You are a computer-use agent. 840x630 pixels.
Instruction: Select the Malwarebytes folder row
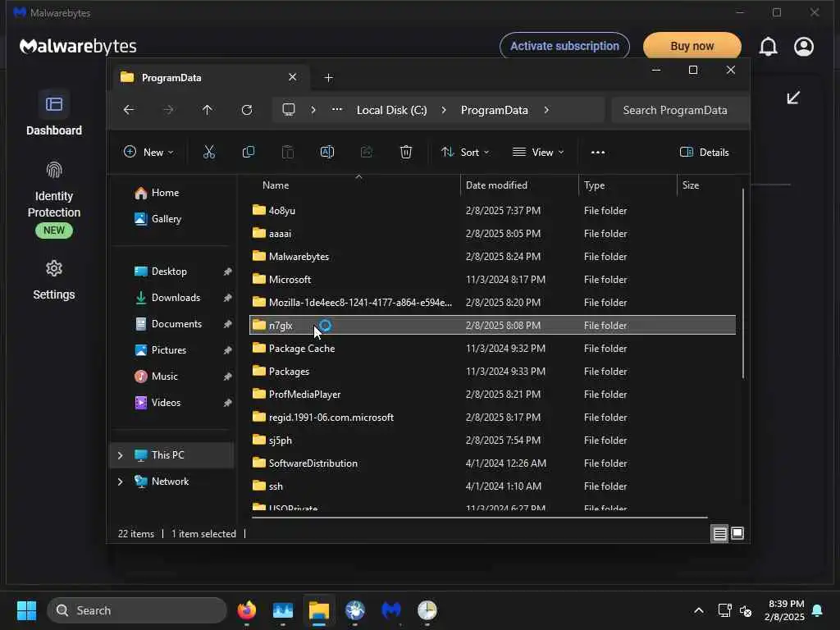[492, 257]
